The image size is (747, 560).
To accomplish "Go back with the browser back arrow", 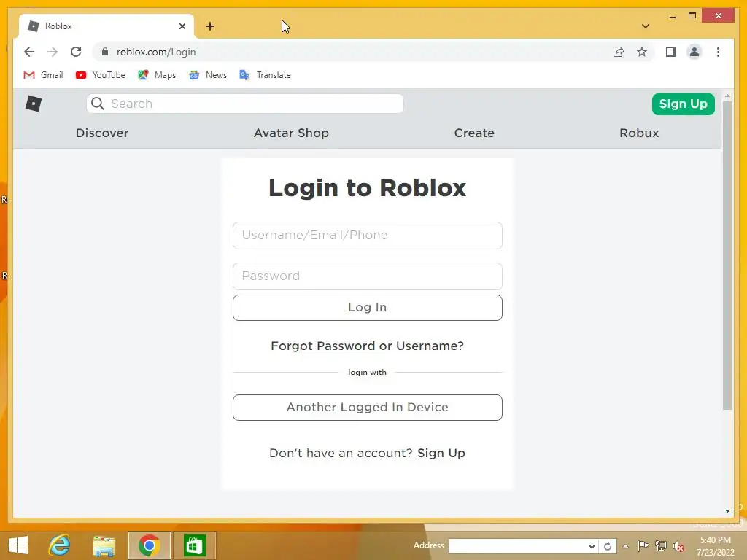I will 29,52.
